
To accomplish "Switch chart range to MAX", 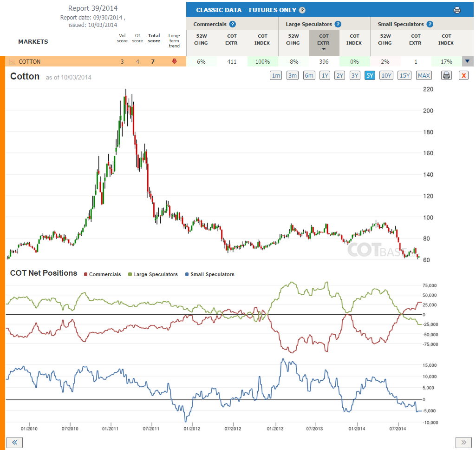I will coord(424,75).
